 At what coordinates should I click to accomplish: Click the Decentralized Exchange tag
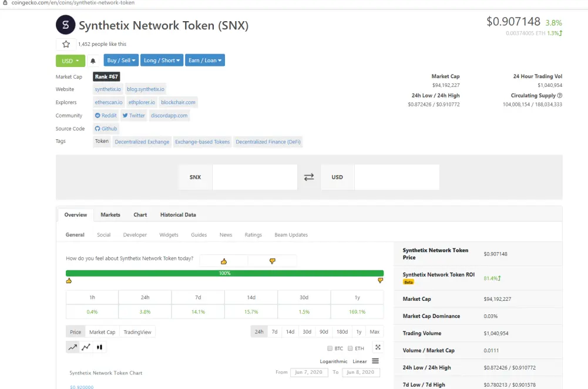(x=142, y=142)
